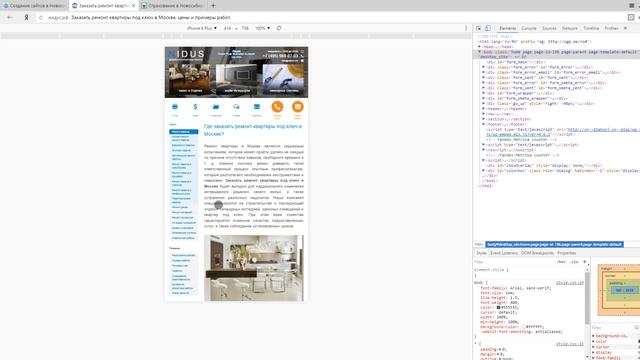640x360 pixels.
Task: Click the blue icon left of dollar sign
Action: pyautogui.click(x=175, y=107)
